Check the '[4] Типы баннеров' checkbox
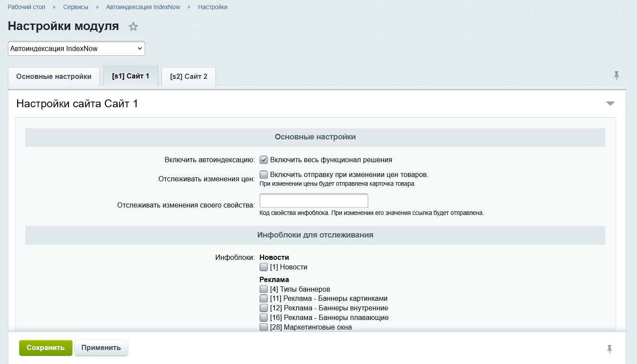Viewport: 637px width, 364px height. coord(264,289)
